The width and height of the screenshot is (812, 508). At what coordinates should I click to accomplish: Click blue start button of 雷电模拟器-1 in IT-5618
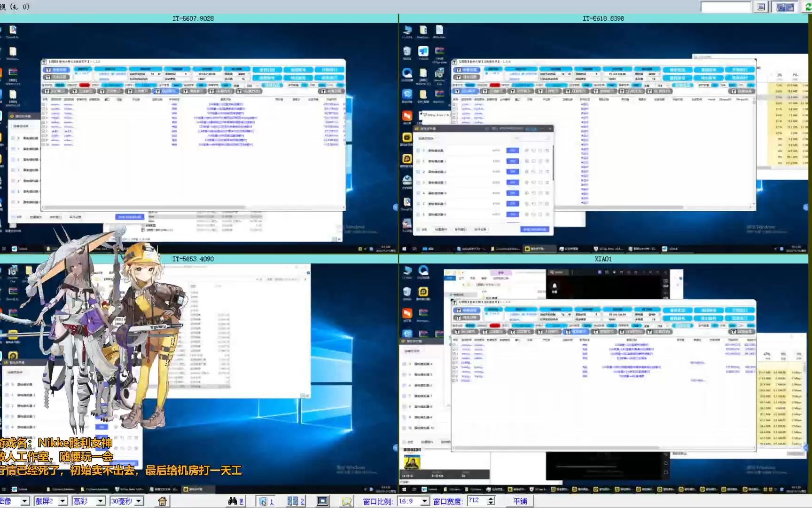coord(512,161)
